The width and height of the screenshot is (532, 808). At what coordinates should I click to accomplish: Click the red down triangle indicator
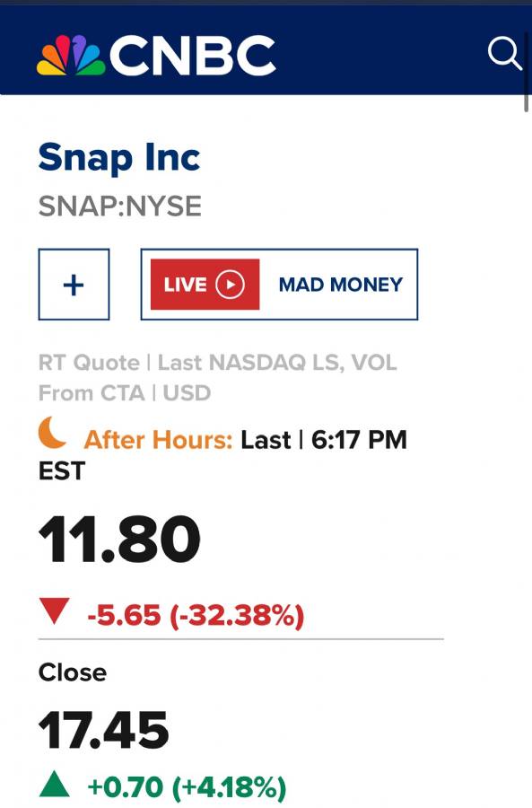tap(55, 610)
